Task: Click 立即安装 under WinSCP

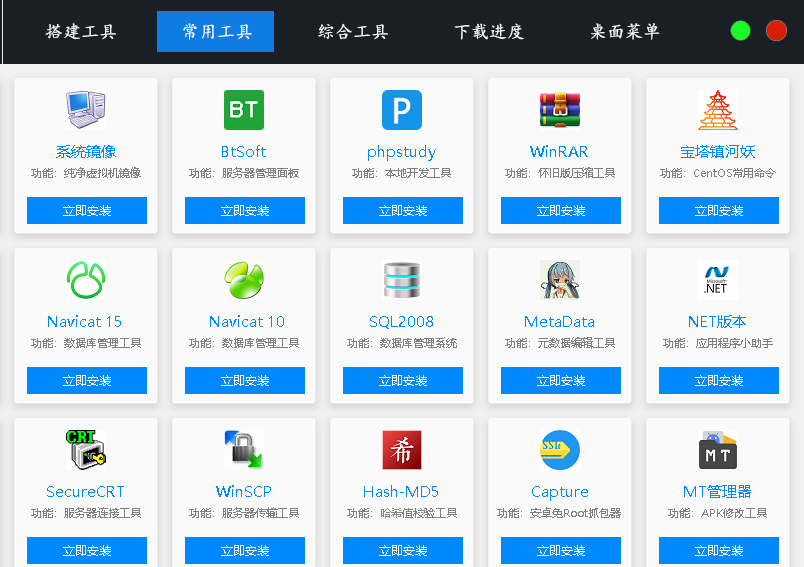Action: (x=245, y=551)
